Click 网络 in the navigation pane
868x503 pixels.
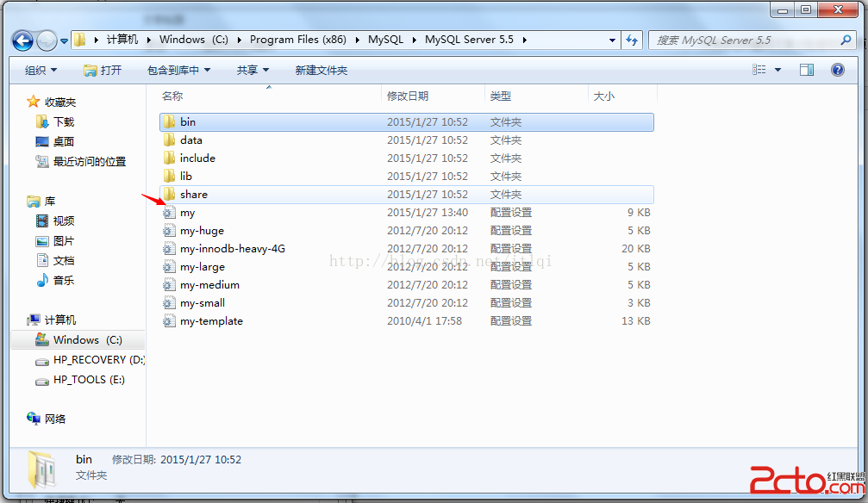tap(55, 419)
